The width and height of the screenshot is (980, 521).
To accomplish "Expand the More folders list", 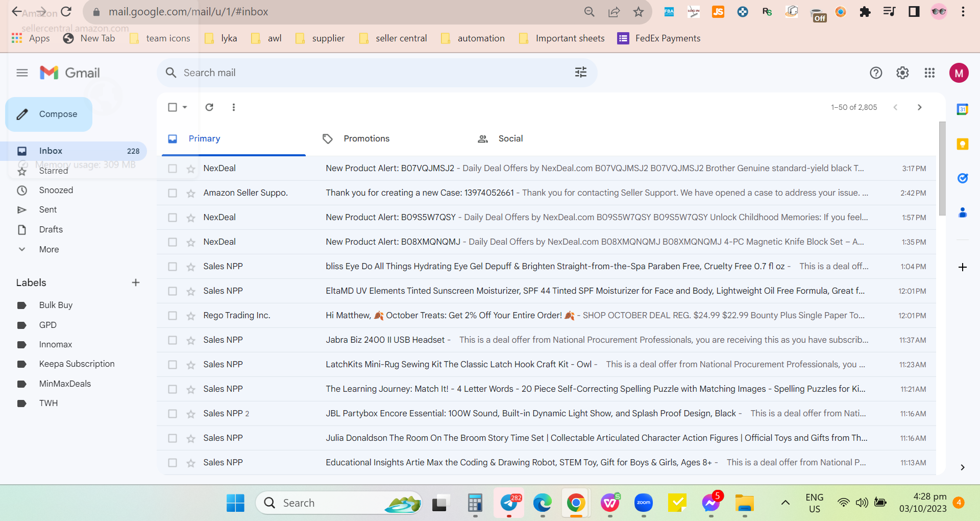I will pyautogui.click(x=49, y=249).
